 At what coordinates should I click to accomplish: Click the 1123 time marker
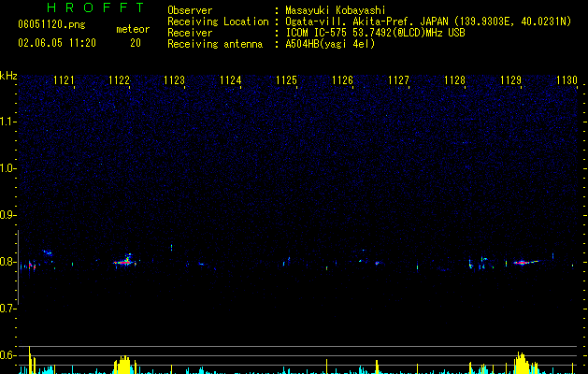tap(175, 80)
